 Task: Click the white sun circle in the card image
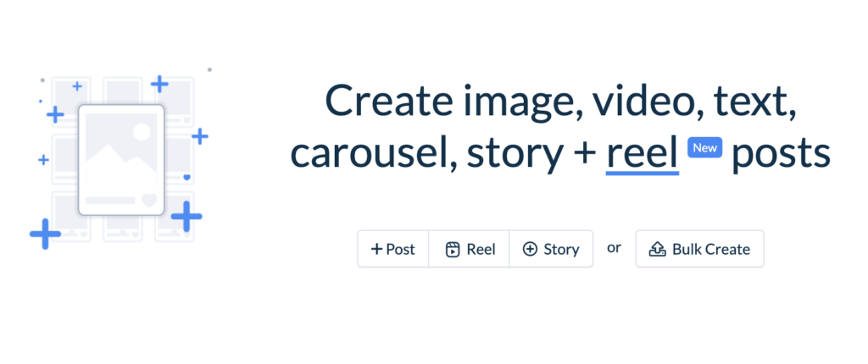point(142,132)
